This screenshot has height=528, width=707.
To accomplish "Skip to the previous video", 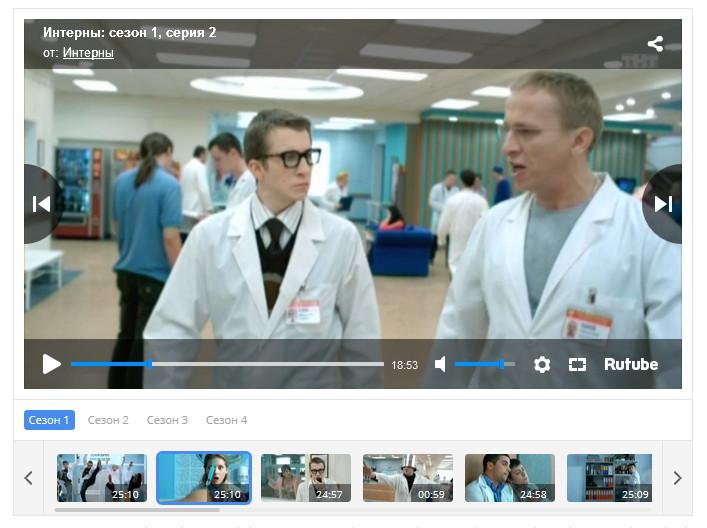I will [x=41, y=204].
